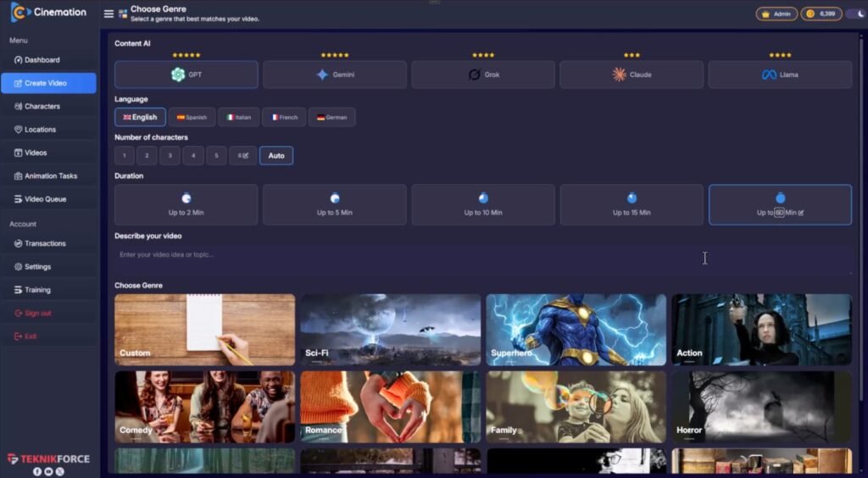Select Auto number of characters
Viewport: 868px width, 478px height.
(276, 155)
